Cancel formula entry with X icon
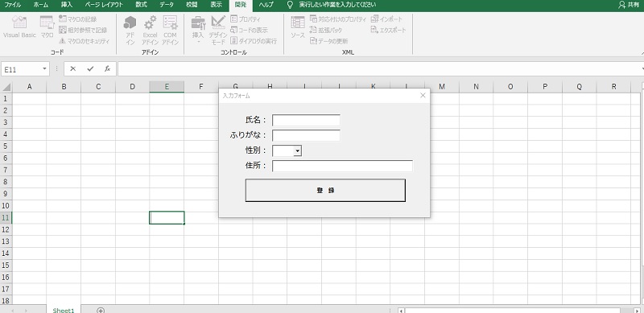 (72, 69)
